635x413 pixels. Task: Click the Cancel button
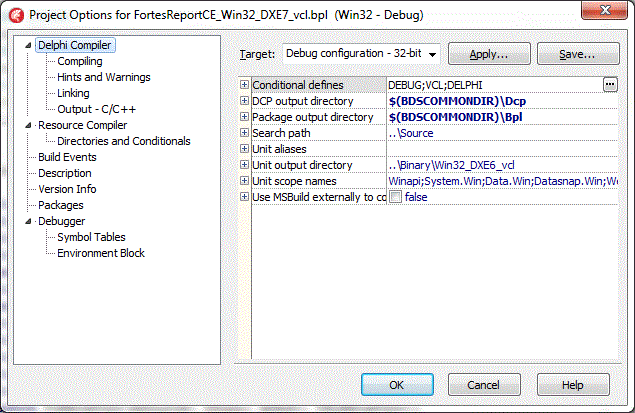(x=484, y=385)
